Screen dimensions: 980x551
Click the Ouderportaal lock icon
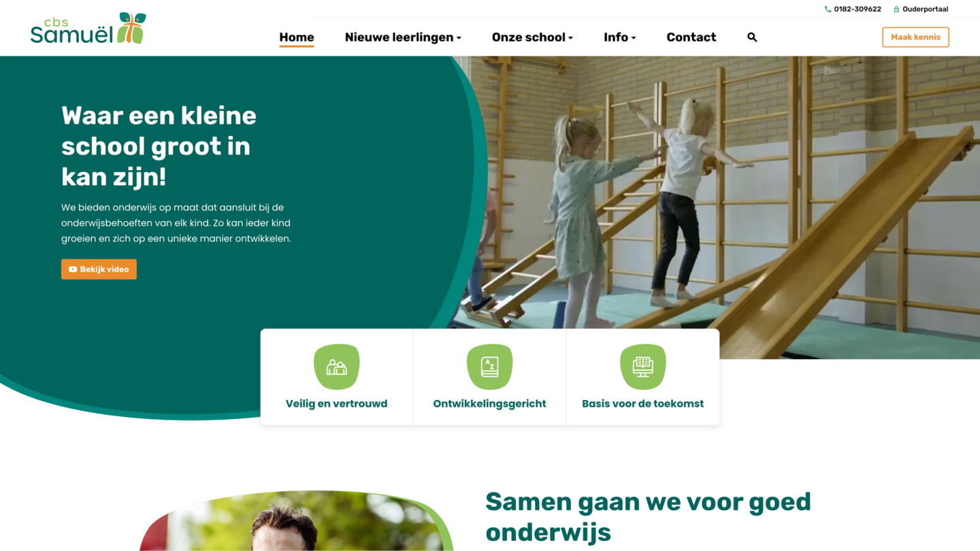tap(896, 10)
